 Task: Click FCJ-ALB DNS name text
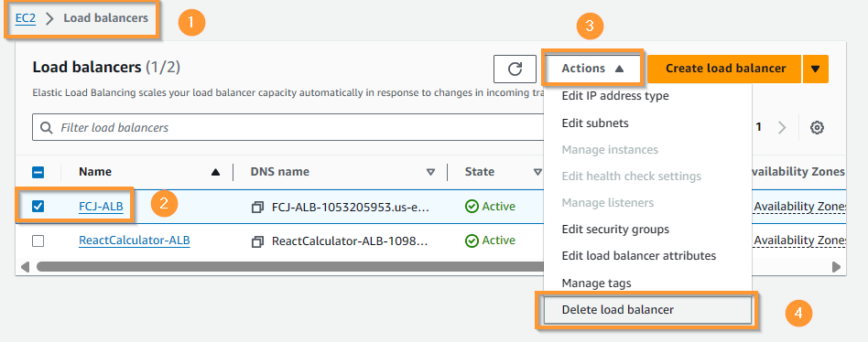[x=351, y=208]
